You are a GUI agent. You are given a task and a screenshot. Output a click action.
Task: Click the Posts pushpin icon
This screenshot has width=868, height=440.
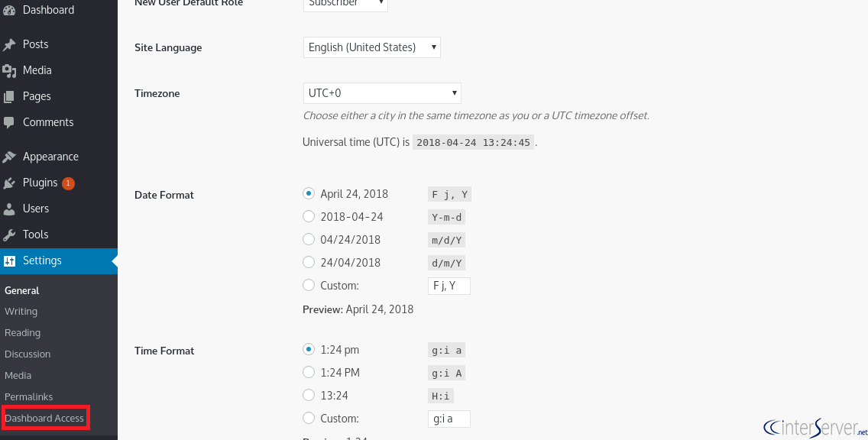pos(9,45)
